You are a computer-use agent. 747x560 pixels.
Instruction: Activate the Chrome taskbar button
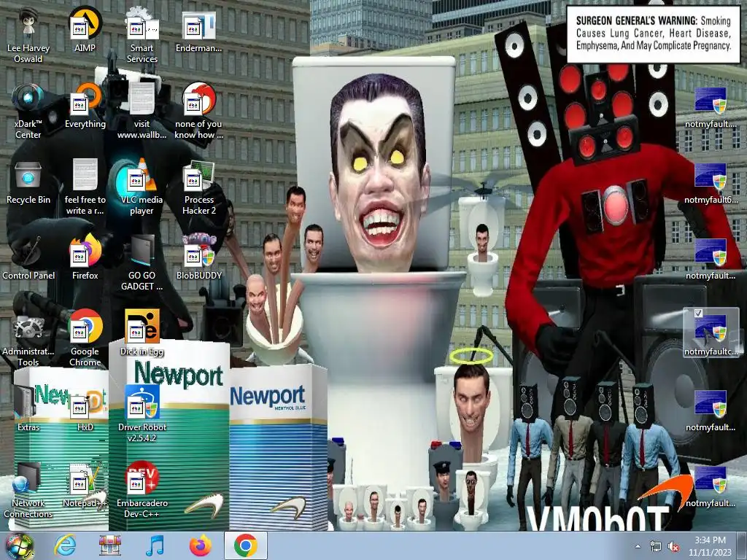point(245,545)
